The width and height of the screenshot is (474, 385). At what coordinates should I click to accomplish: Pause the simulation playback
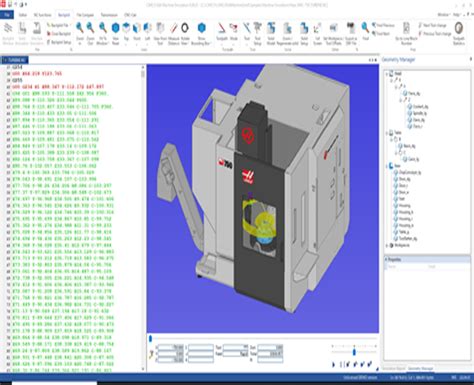[341, 364]
